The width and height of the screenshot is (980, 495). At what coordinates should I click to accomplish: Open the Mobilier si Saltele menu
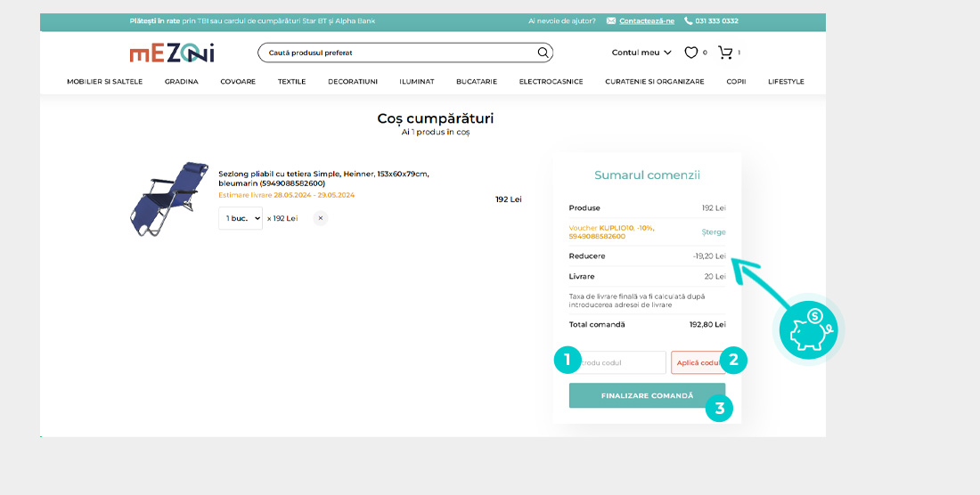click(104, 82)
